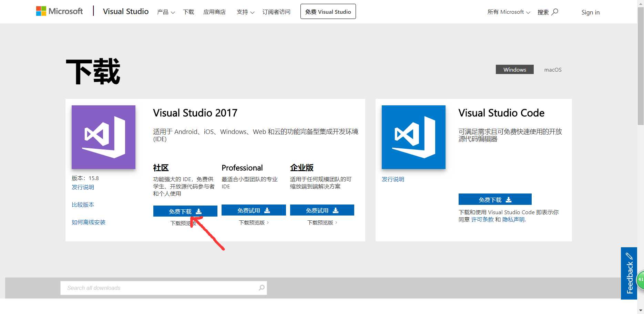Open 发行说明 for Visual Studio Code
Viewport: 644px width, 314px height.
click(393, 179)
